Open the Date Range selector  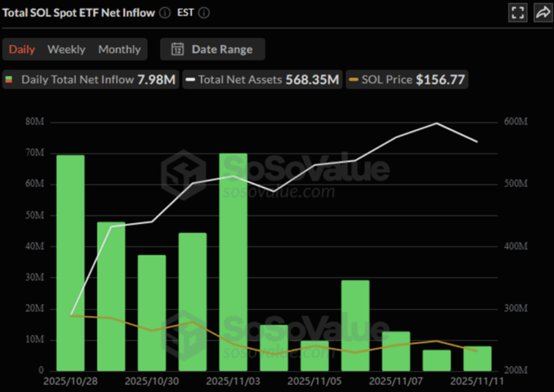[x=212, y=49]
